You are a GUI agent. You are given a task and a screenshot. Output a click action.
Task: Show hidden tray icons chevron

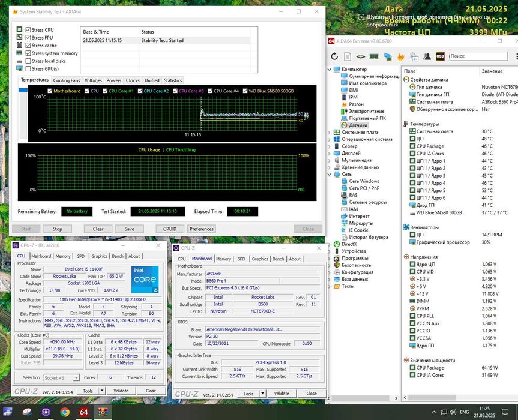click(x=434, y=412)
